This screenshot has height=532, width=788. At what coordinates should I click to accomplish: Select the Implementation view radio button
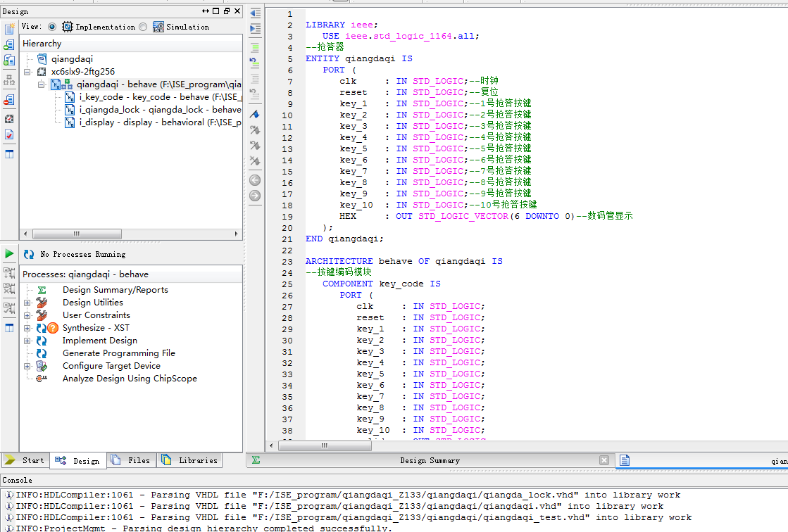pyautogui.click(x=52, y=27)
